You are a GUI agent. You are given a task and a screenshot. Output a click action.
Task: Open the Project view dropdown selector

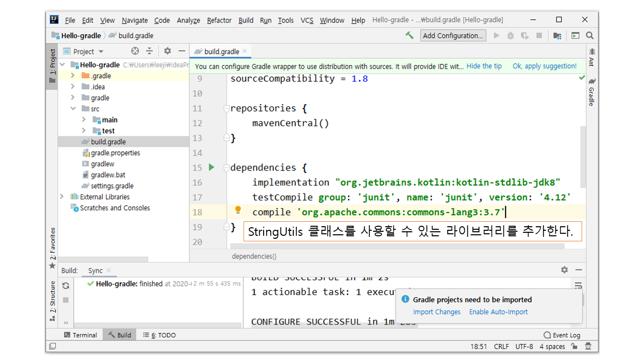coord(101,52)
